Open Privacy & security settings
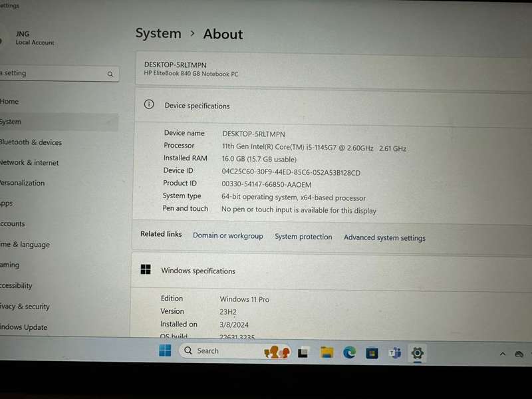 point(25,307)
